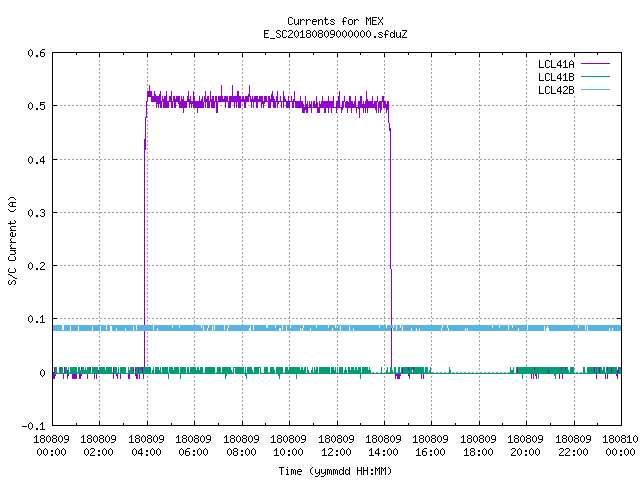This screenshot has width=640, height=480.
Task: Click the 180809 06:00 x-axis tick label
Action: pyautogui.click(x=193, y=446)
